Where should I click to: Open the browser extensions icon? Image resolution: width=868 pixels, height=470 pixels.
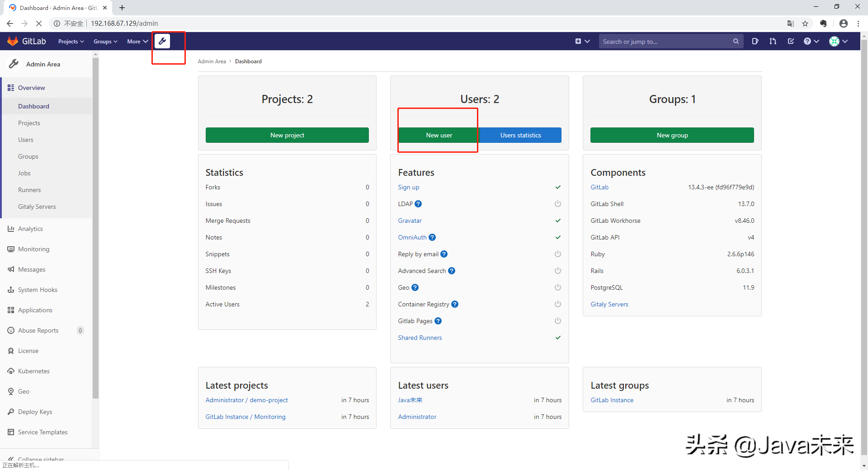823,23
